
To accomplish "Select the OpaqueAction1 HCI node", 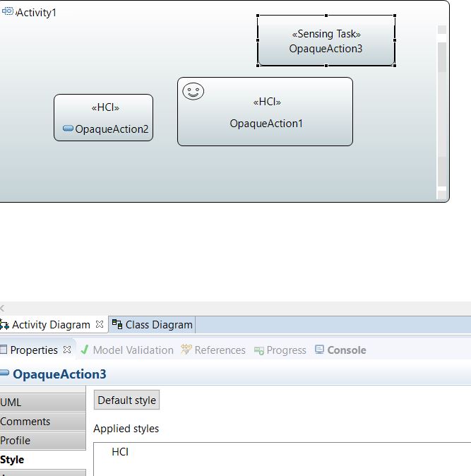I will click(265, 112).
